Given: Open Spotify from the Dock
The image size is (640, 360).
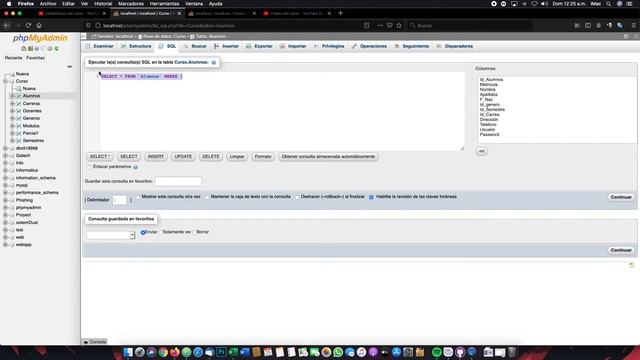Looking at the screenshot, I should point(436,352).
